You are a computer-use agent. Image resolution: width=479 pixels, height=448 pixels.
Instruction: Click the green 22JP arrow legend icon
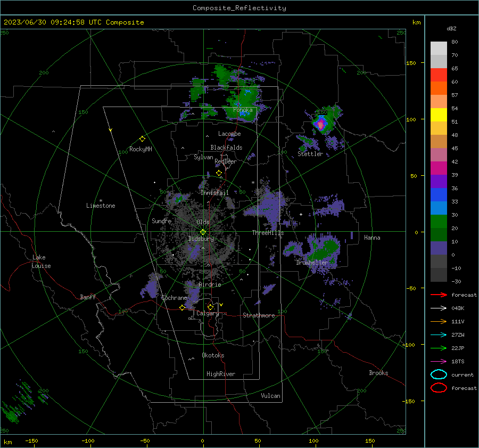(439, 348)
